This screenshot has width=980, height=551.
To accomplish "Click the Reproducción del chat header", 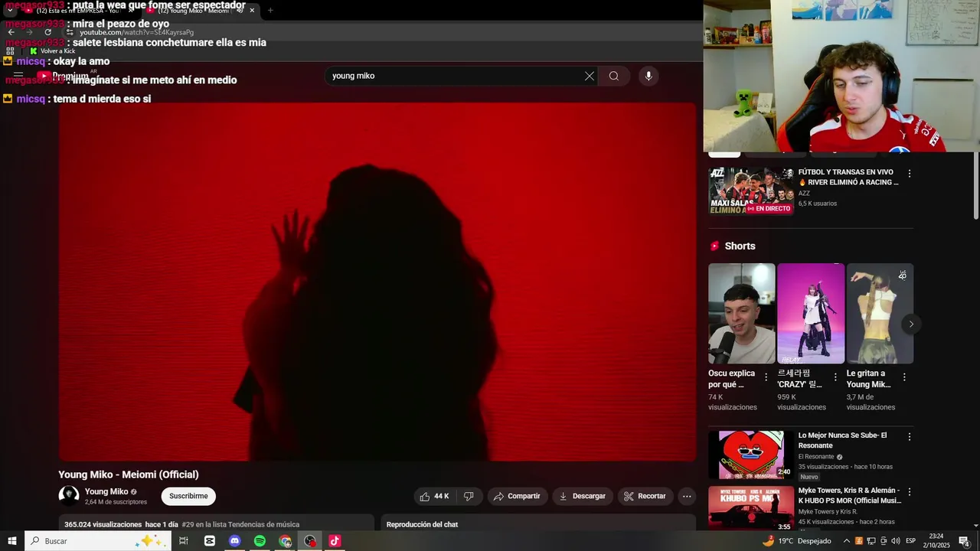I will [422, 525].
